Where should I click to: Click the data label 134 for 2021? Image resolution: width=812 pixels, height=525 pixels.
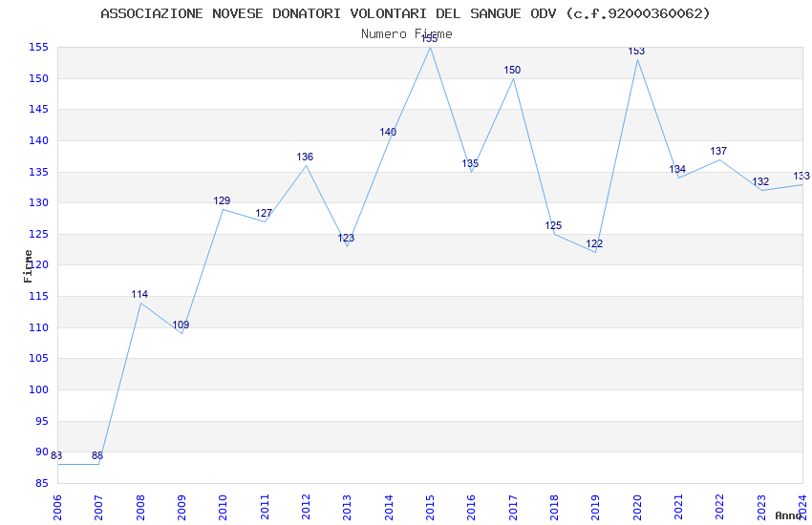pyautogui.click(x=677, y=169)
